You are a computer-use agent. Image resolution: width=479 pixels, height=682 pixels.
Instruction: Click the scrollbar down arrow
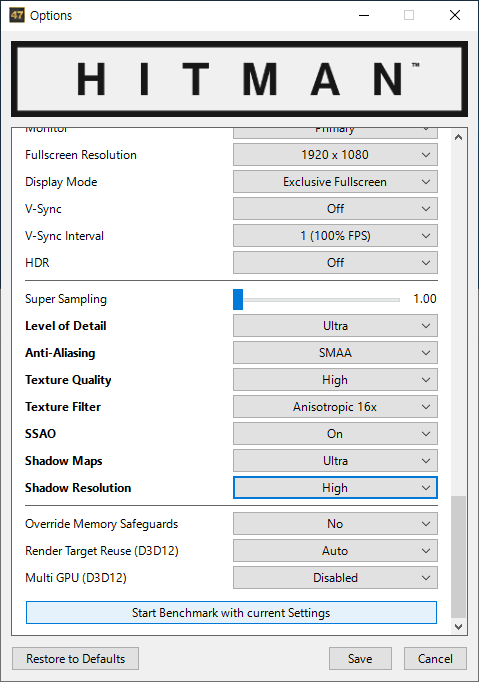(458, 626)
